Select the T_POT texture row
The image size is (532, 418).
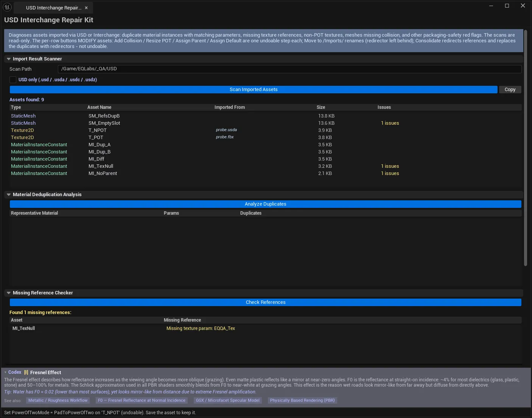266,138
